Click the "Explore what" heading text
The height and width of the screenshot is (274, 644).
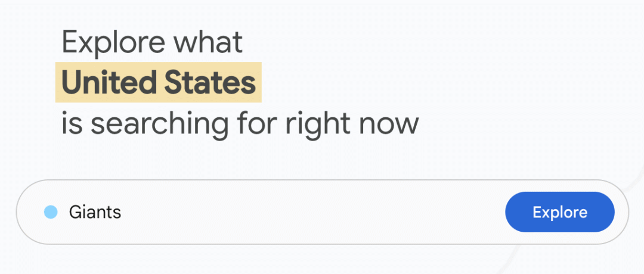coord(152,42)
